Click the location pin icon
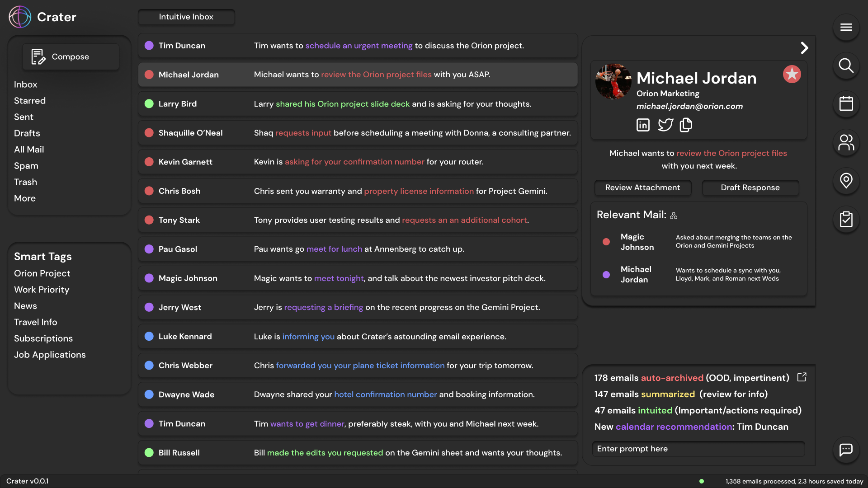 pos(846,181)
